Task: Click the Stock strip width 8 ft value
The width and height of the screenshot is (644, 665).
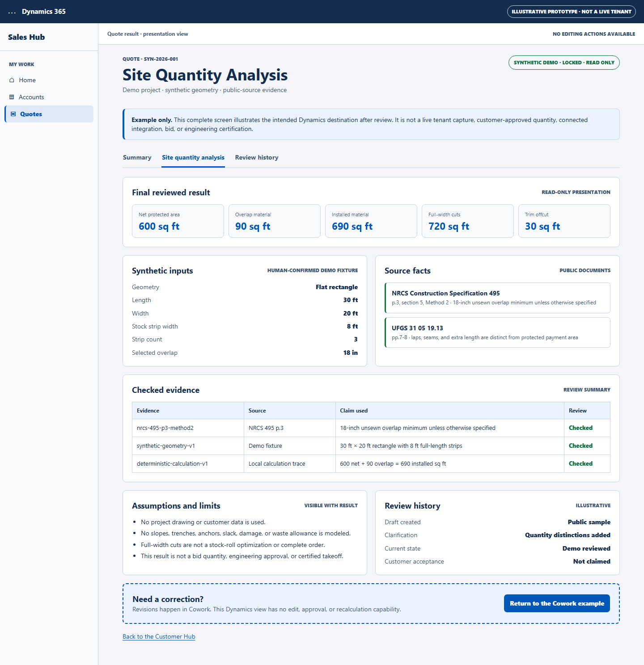Action: pyautogui.click(x=352, y=326)
